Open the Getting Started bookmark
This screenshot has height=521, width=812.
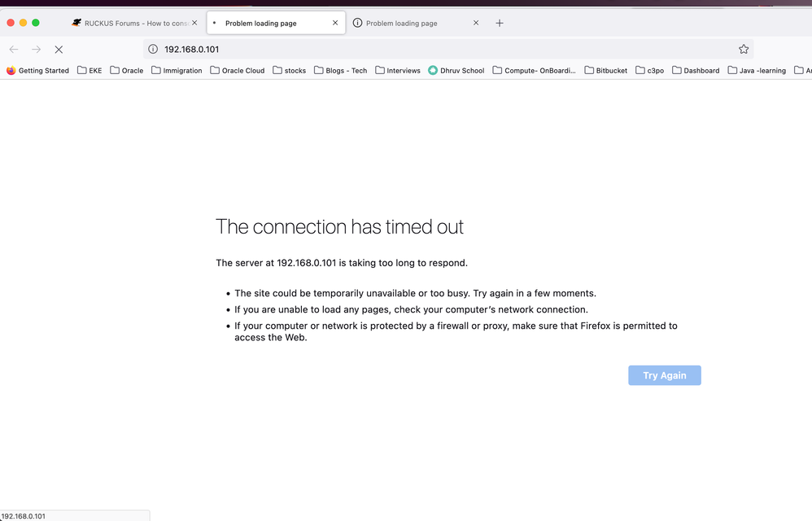(37, 71)
